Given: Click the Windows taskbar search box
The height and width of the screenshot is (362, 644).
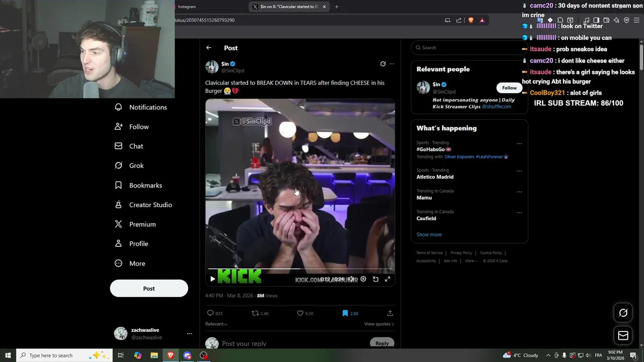Looking at the screenshot, I should 64,355.
